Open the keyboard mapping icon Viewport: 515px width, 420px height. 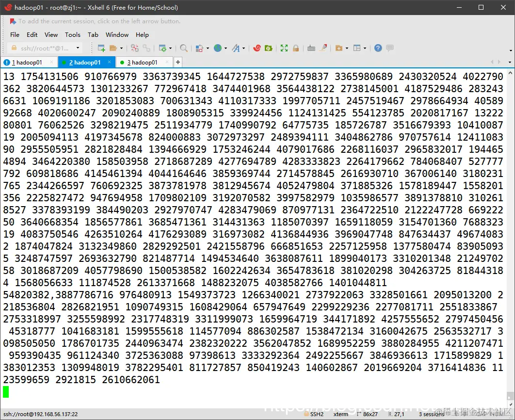(x=311, y=48)
